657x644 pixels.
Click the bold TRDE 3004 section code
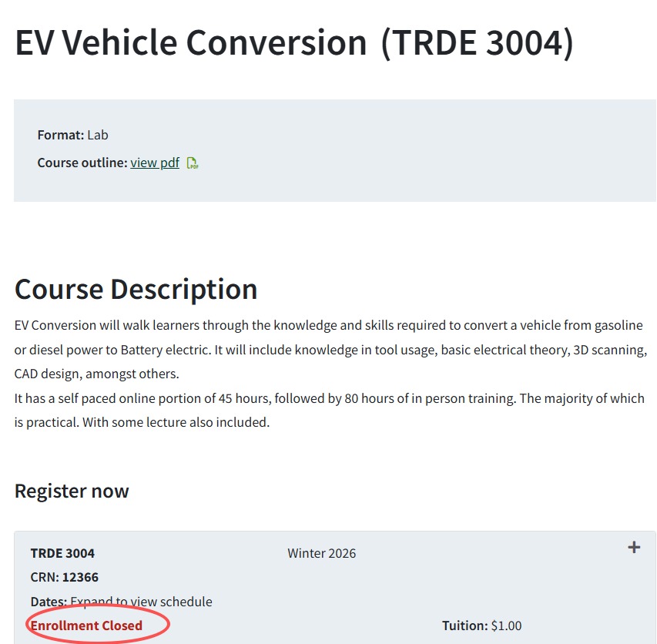62,553
